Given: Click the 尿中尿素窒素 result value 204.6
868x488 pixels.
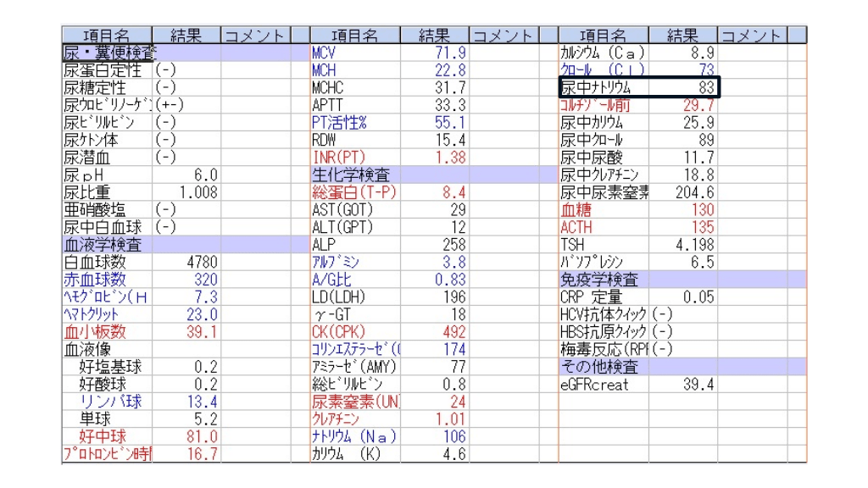Looking at the screenshot, I should pyautogui.click(x=685, y=192).
